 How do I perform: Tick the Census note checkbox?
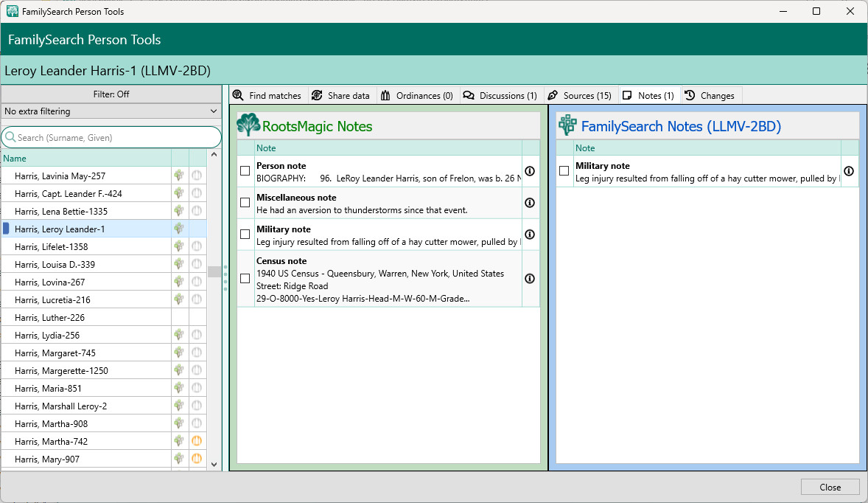click(x=245, y=279)
